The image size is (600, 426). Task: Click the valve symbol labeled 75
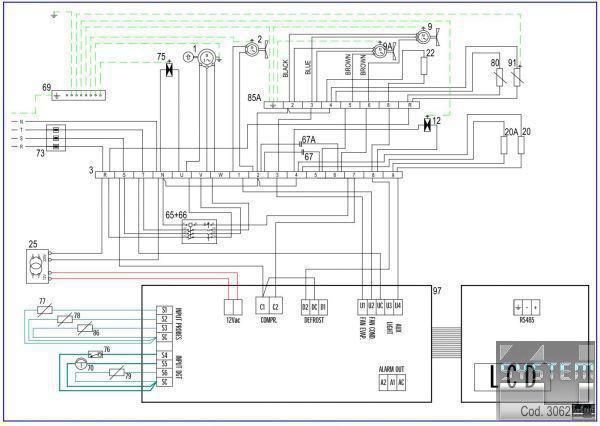pos(169,68)
